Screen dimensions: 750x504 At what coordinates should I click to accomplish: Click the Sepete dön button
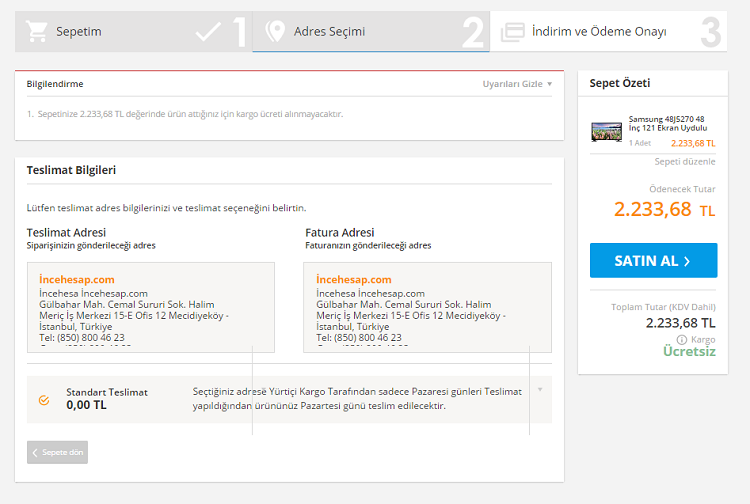tap(57, 452)
